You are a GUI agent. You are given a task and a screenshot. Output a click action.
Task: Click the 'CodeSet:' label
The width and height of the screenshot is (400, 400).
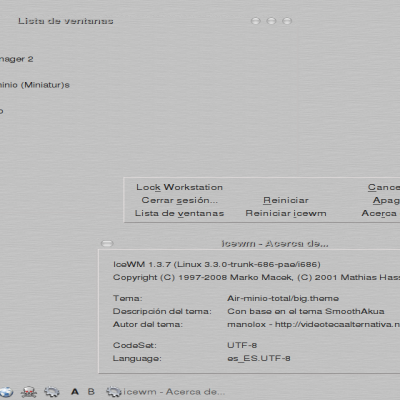pyautogui.click(x=135, y=345)
